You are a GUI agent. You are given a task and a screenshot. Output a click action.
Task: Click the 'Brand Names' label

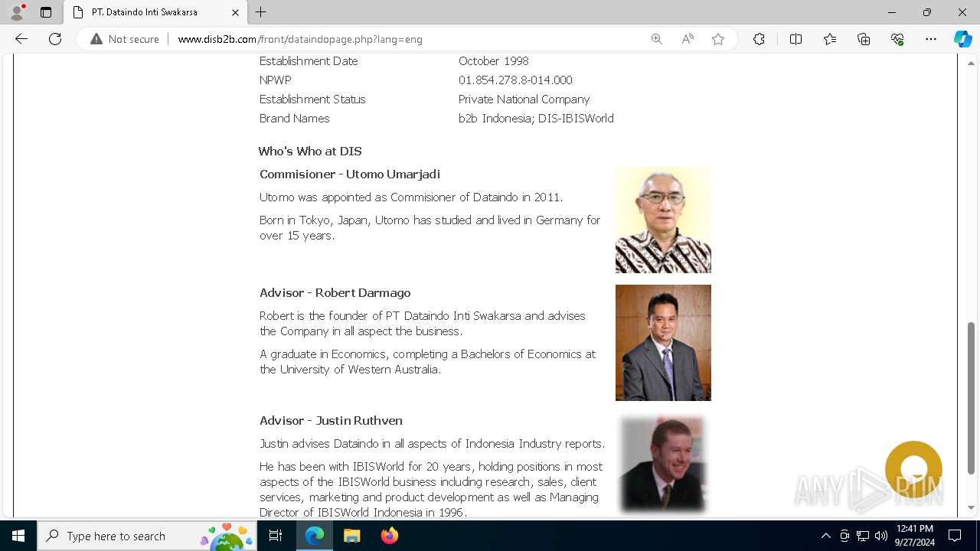295,119
